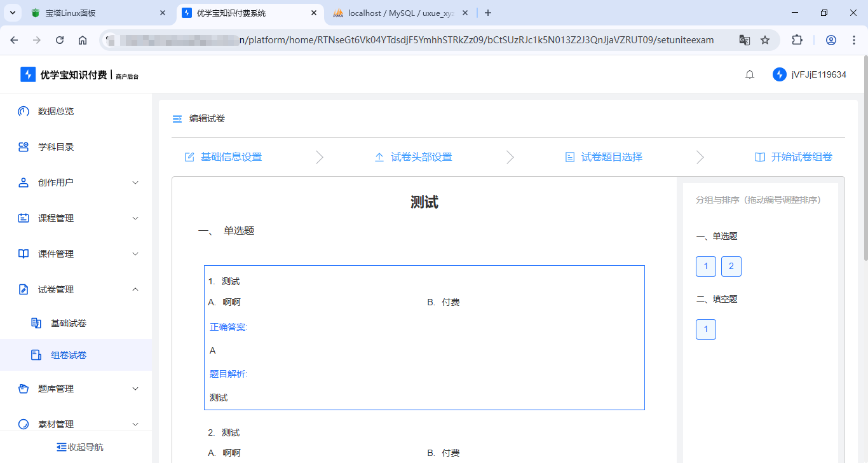Viewport: 868px width, 463px height.
Task: Expand the 课程管理 menu chevron
Action: coord(135,218)
